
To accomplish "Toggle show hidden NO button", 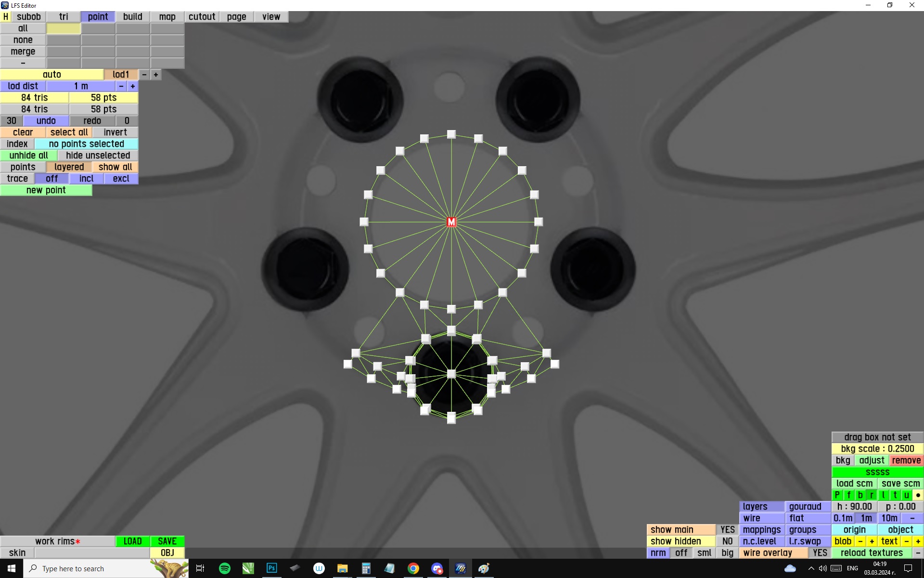I will [727, 541].
